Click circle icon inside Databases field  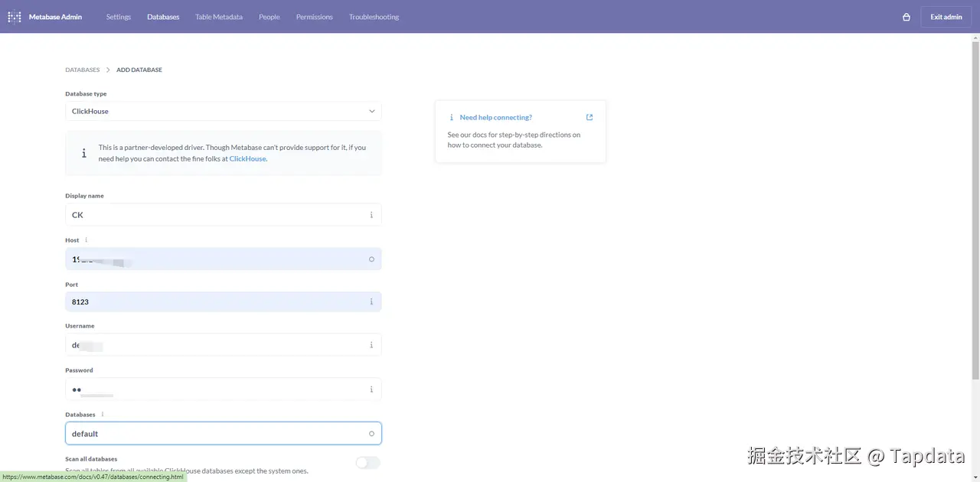(x=371, y=434)
